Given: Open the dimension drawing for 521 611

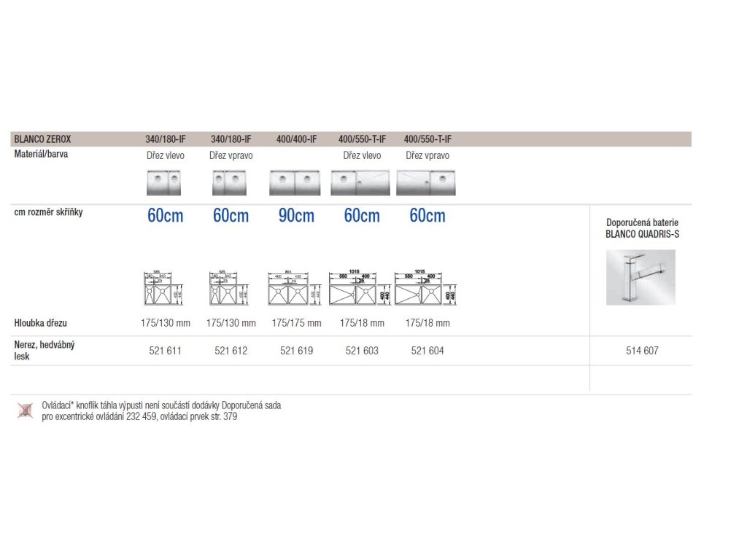Looking at the screenshot, I should click(163, 288).
